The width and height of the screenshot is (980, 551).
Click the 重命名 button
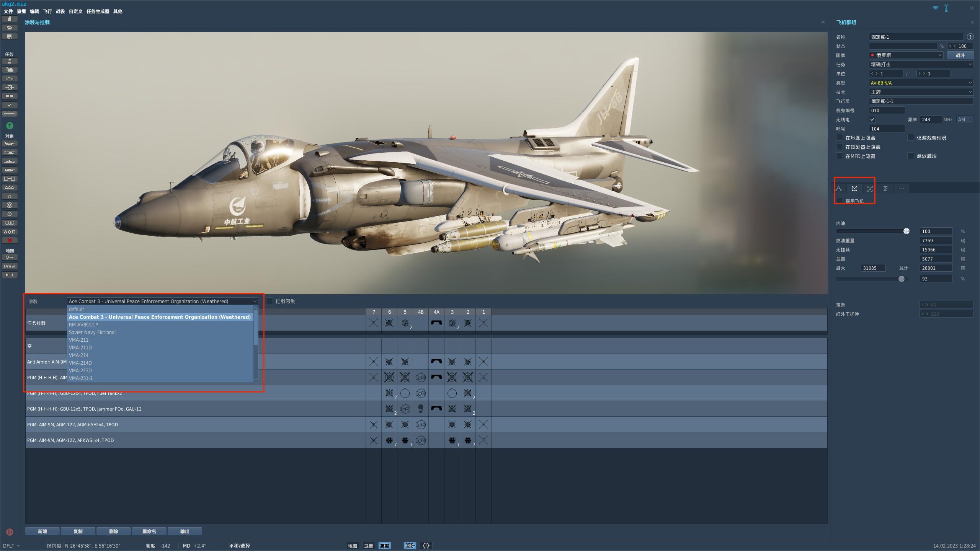coord(149,531)
